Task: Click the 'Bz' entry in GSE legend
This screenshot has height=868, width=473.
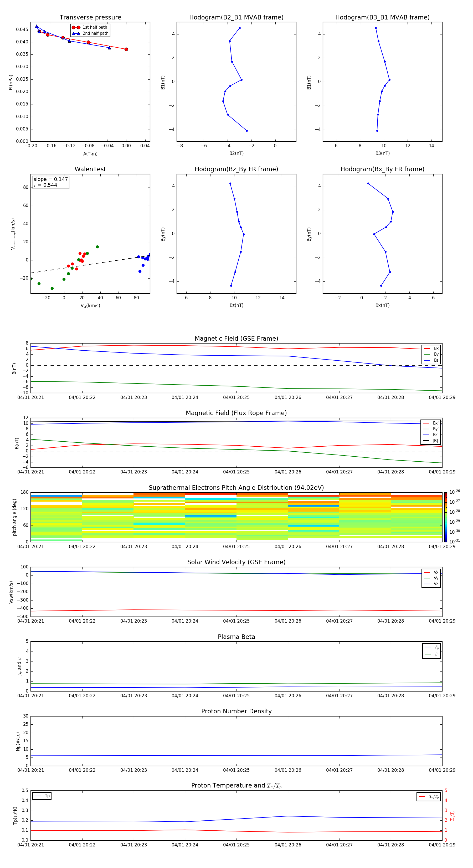Action: [431, 360]
